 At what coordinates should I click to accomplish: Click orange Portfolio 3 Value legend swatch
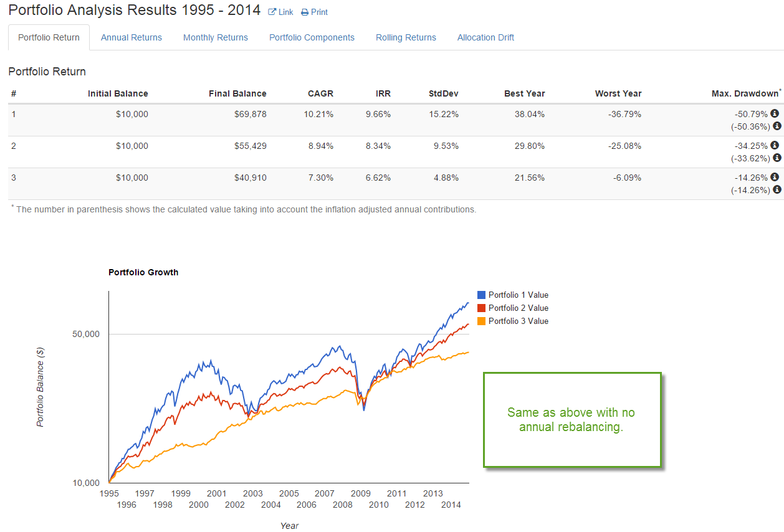coord(481,321)
